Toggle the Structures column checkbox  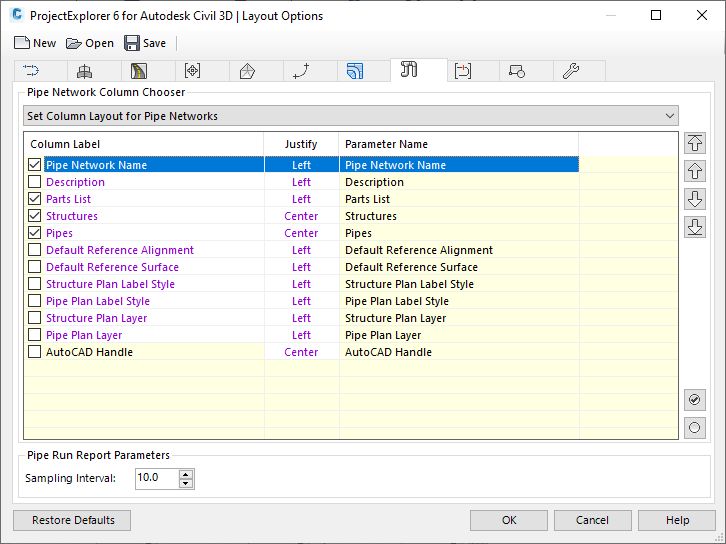pos(34,216)
